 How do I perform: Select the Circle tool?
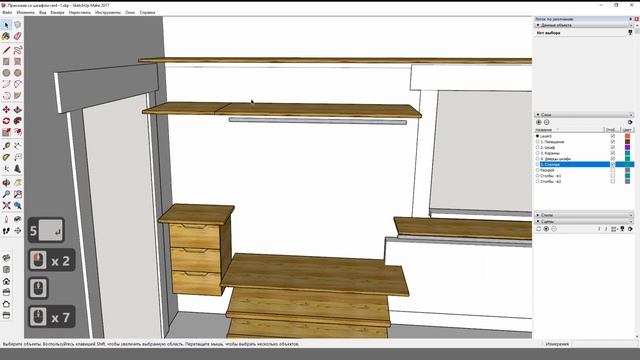click(6, 73)
